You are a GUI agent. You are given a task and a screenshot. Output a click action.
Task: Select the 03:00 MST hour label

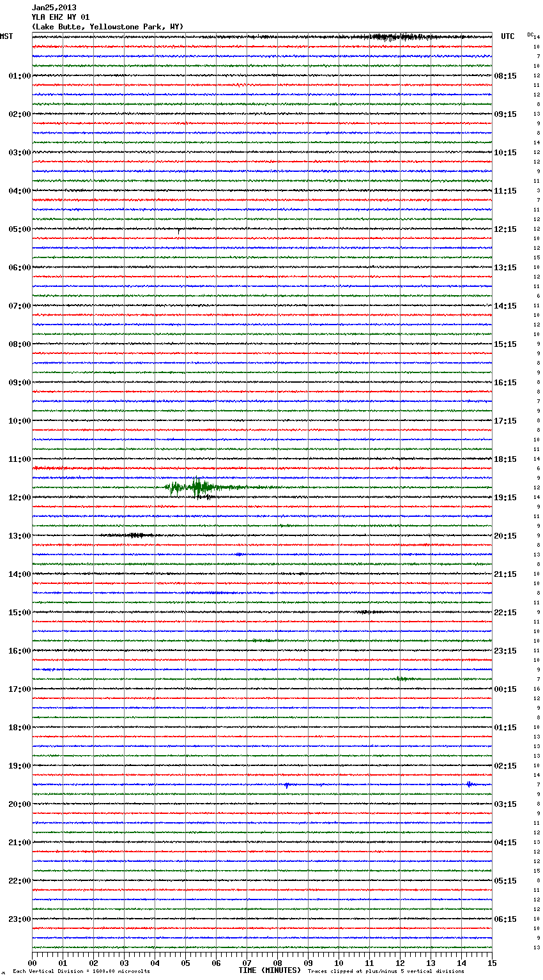[20, 153]
